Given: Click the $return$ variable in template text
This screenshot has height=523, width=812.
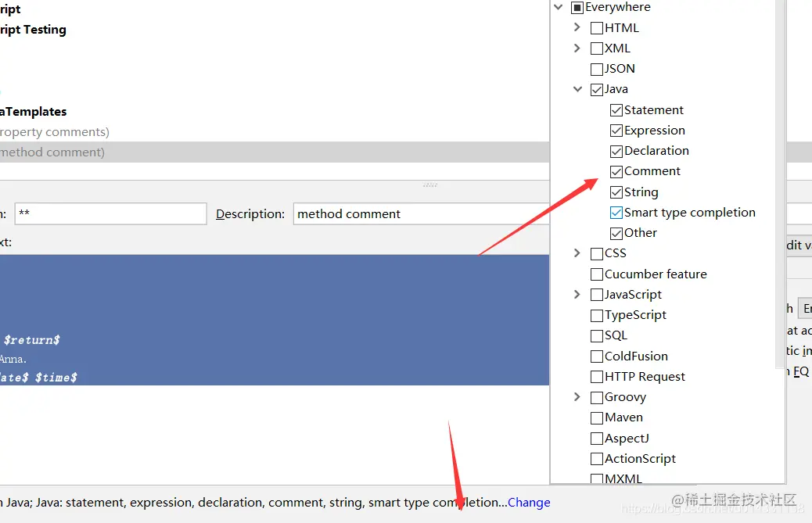Looking at the screenshot, I should tap(31, 340).
